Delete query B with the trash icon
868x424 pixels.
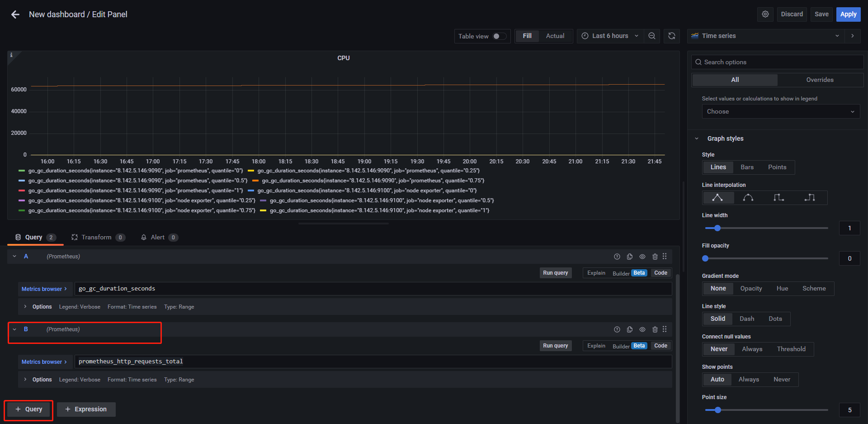tap(655, 329)
